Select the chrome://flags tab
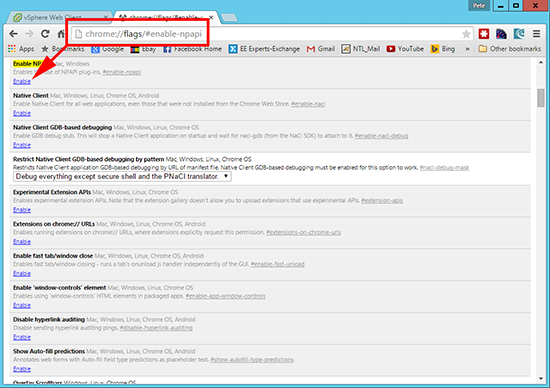Viewport: 550px width, 388px height. pyautogui.click(x=165, y=17)
